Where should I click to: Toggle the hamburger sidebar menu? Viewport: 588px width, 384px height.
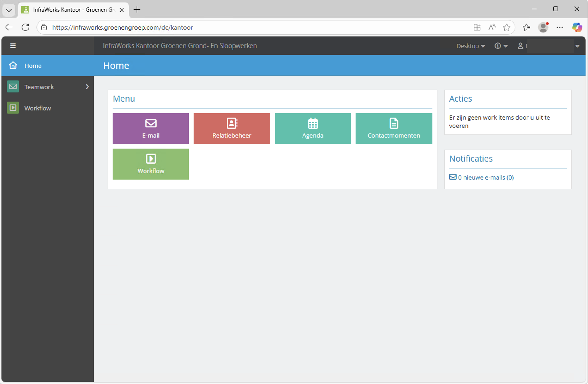(x=13, y=46)
